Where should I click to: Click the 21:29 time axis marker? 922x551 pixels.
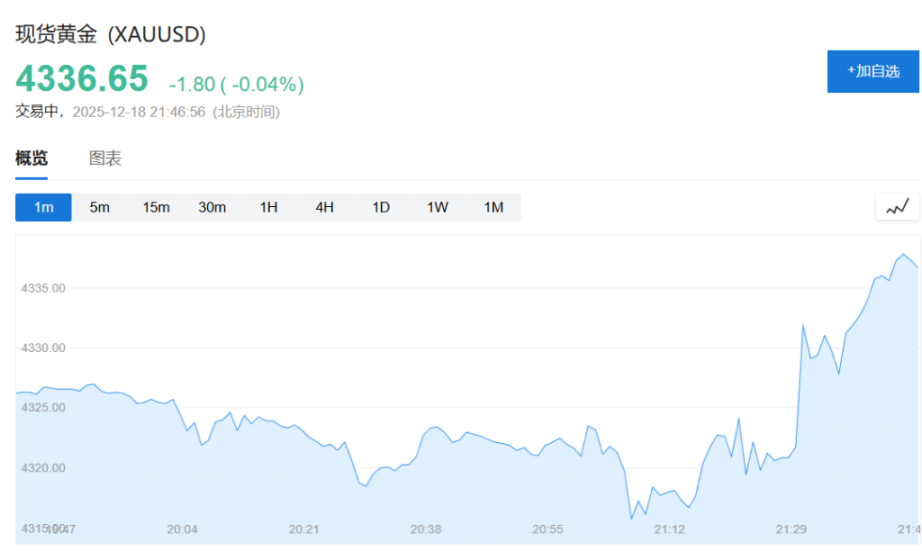791,529
